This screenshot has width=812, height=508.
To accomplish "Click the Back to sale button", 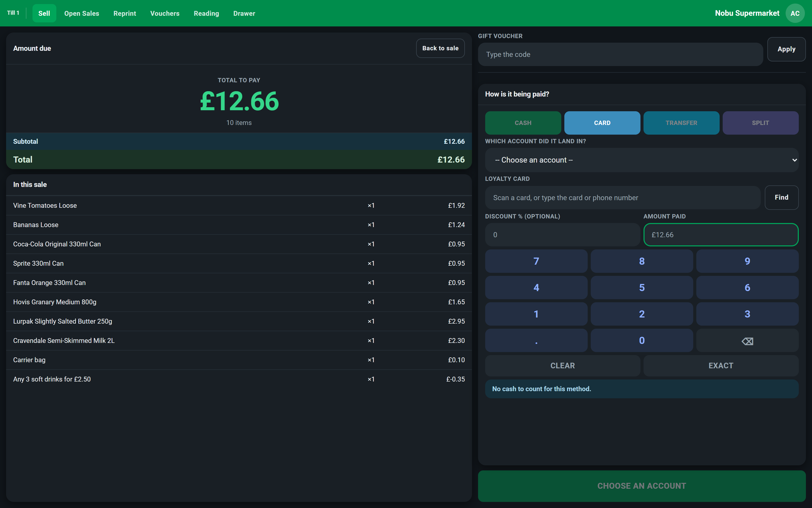I will pos(440,48).
